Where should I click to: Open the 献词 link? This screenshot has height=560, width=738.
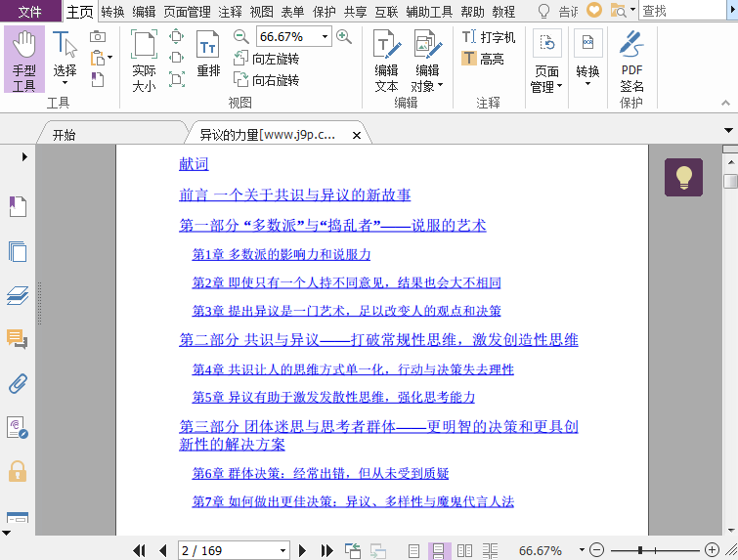click(194, 164)
